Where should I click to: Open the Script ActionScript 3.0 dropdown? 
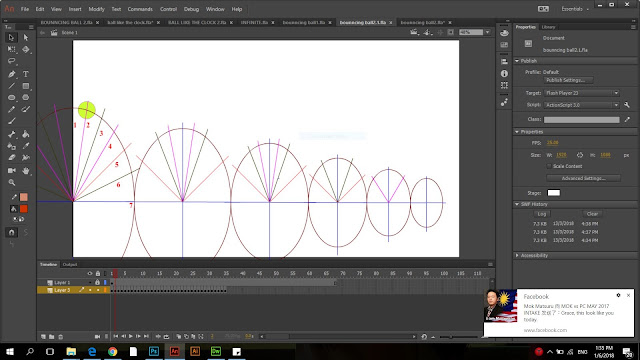pyautogui.click(x=582, y=105)
